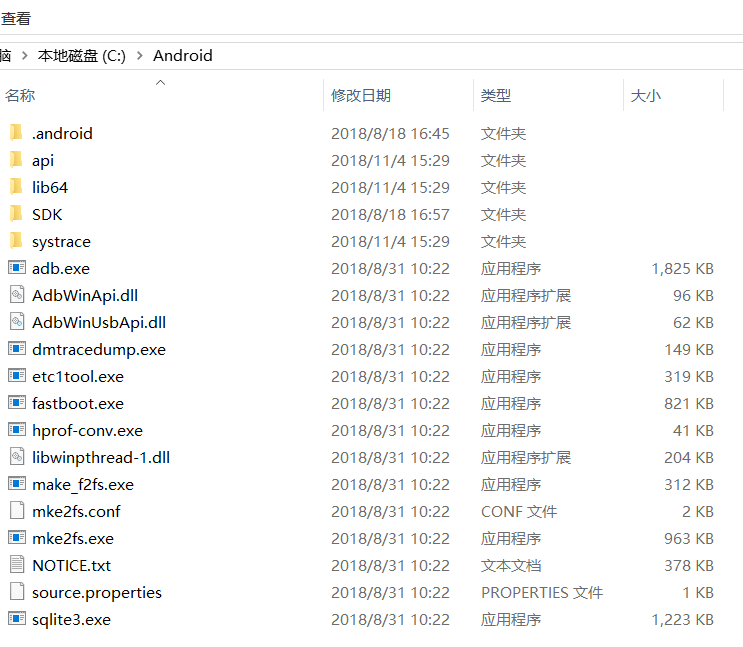743x647 pixels.
Task: Click the SDK folder name
Action: point(47,215)
